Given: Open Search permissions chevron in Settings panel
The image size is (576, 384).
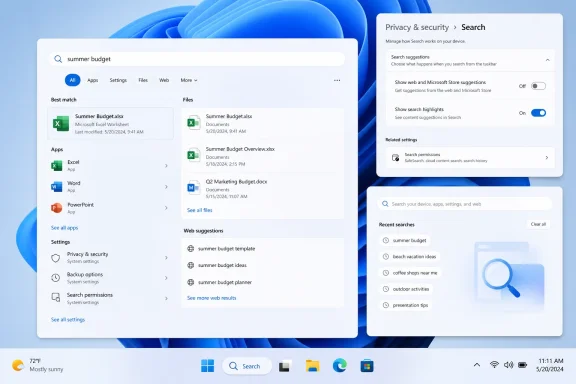Looking at the screenshot, I should pyautogui.click(x=547, y=158).
